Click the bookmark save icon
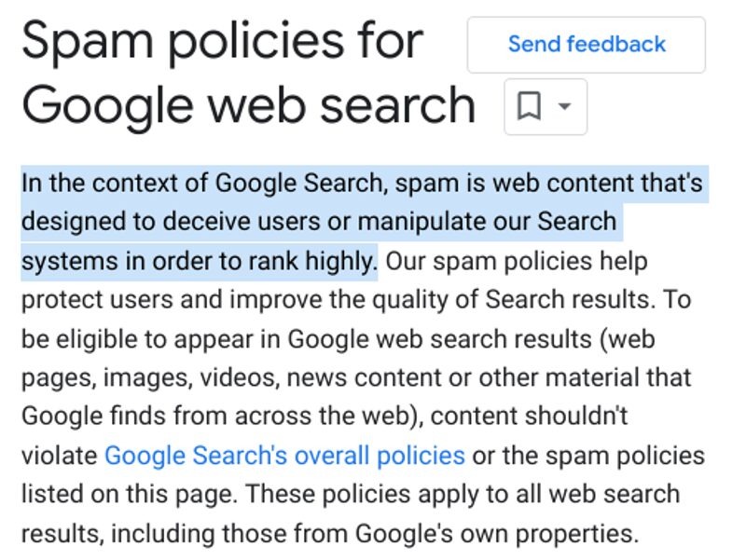The height and width of the screenshot is (560, 746). pyautogui.click(x=529, y=105)
